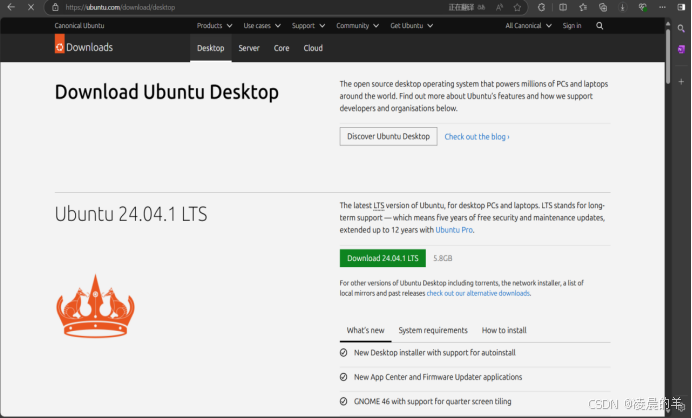Expand the Get Ubuntu menu

pyautogui.click(x=411, y=26)
